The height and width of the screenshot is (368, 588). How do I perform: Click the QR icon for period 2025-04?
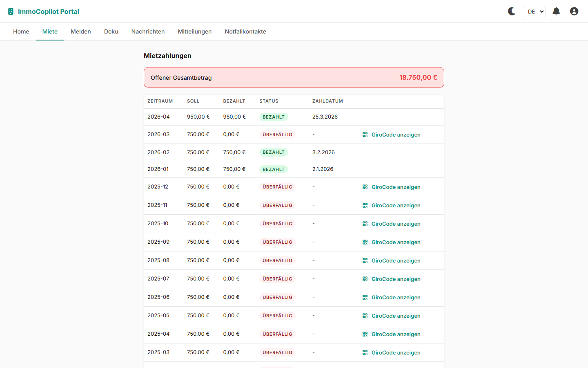pos(365,334)
